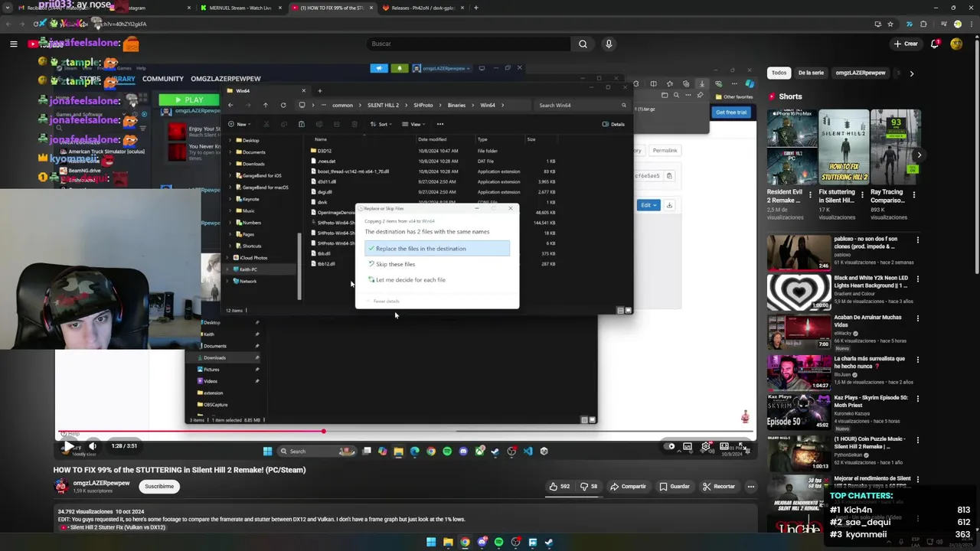Image resolution: width=980 pixels, height=551 pixels.
Task: Click the Guardar save button
Action: coord(674,486)
